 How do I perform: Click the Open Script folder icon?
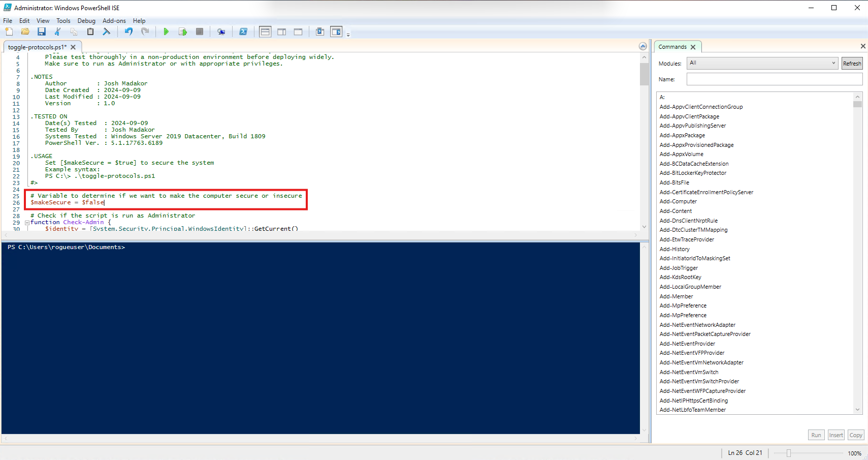[25, 32]
